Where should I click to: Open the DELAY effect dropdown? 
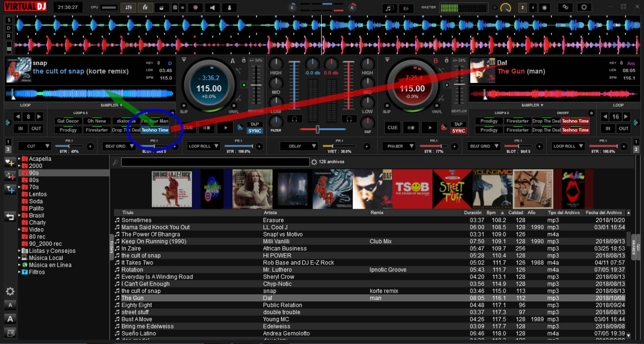point(314,146)
